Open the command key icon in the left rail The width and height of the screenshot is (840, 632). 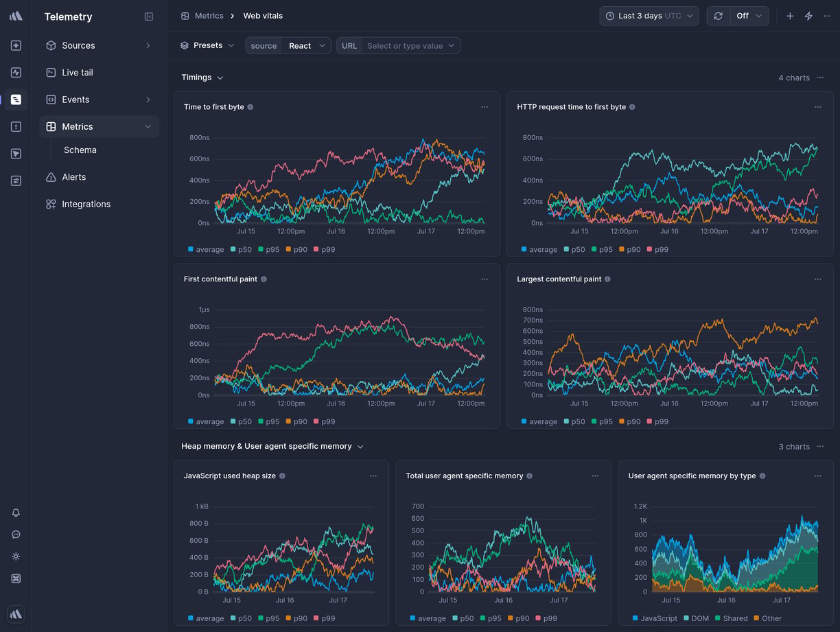[x=16, y=578]
